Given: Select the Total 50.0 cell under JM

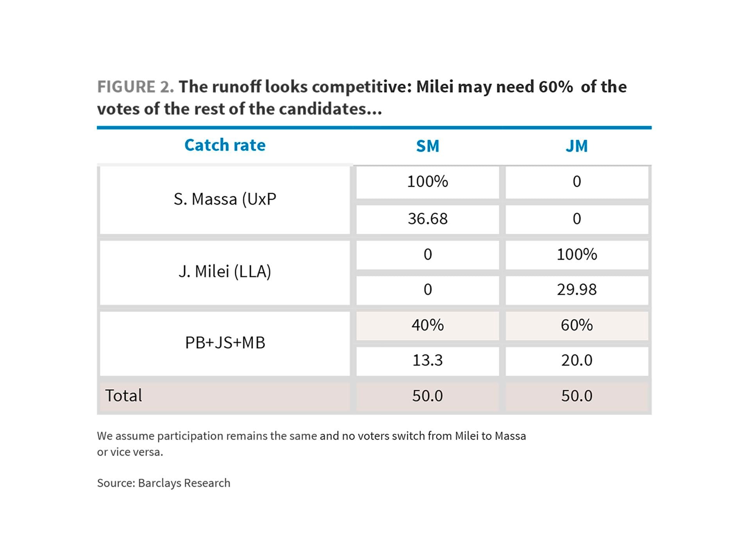Looking at the screenshot, I should tap(577, 396).
